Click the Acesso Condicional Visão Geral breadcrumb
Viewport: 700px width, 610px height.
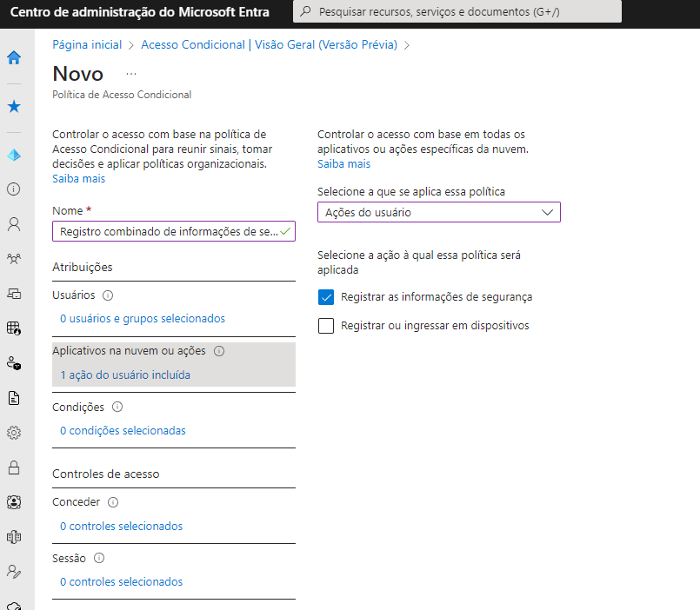269,44
